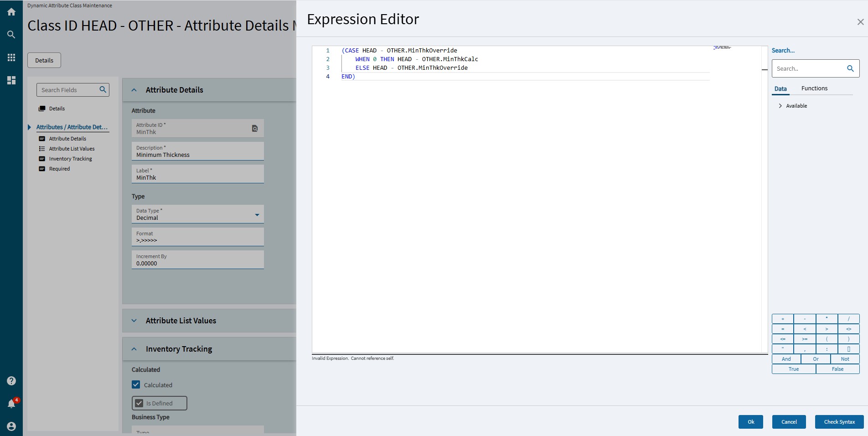868x436 pixels.
Task: Insert the And operator
Action: pyautogui.click(x=786, y=359)
